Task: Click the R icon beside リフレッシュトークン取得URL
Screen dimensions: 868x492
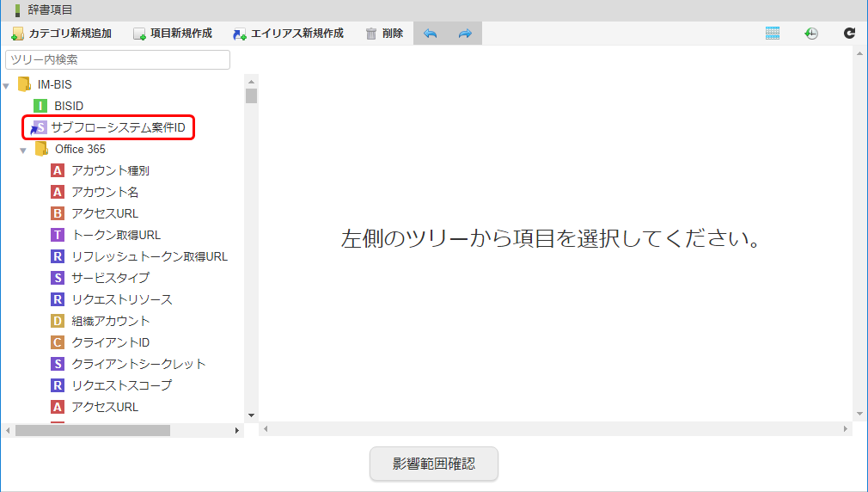Action: tap(58, 256)
